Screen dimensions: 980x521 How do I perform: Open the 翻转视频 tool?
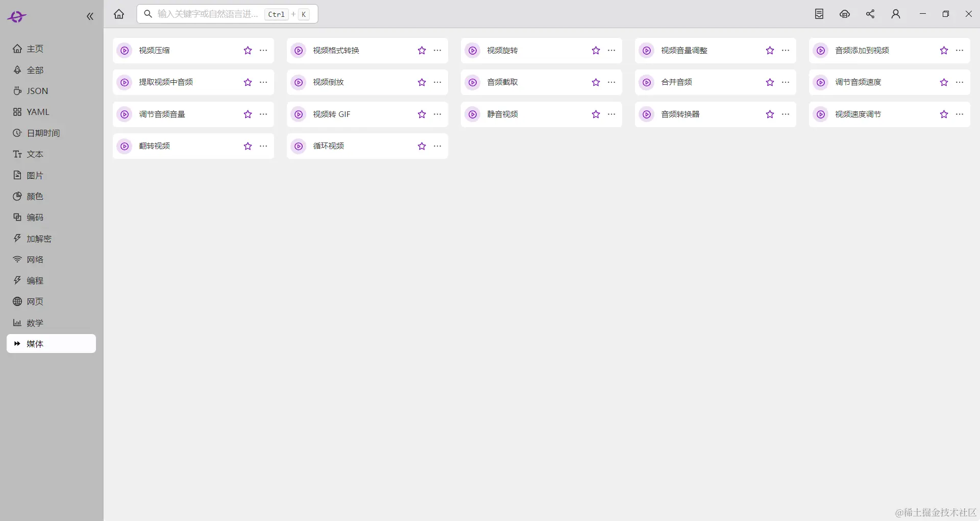coord(193,146)
